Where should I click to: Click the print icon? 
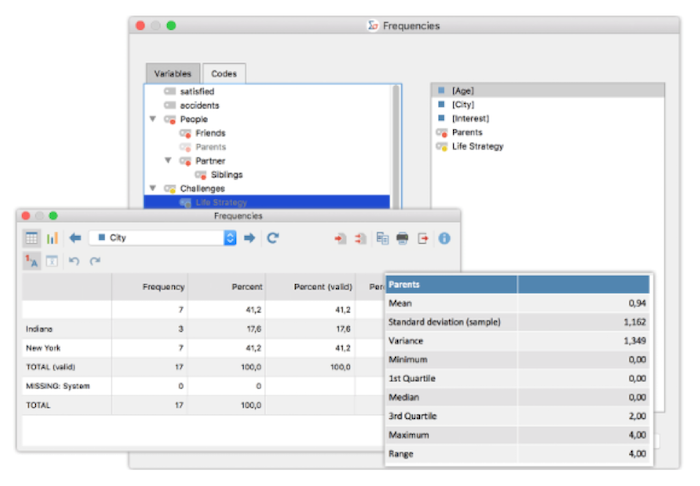tap(402, 239)
